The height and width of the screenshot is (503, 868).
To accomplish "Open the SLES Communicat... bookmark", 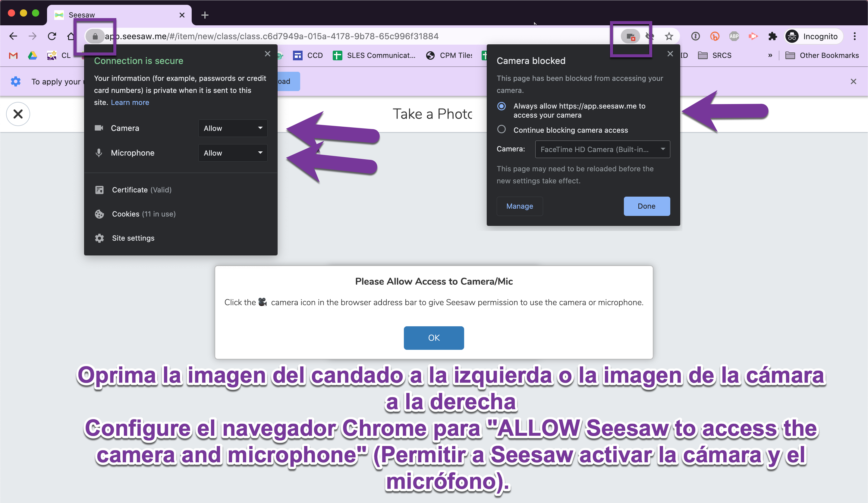I will tap(374, 55).
